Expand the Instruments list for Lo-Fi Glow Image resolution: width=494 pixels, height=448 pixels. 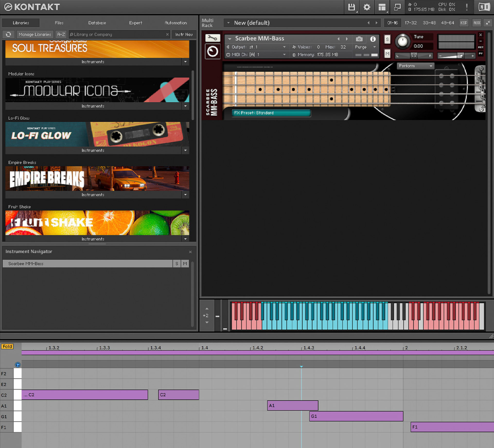pos(185,150)
